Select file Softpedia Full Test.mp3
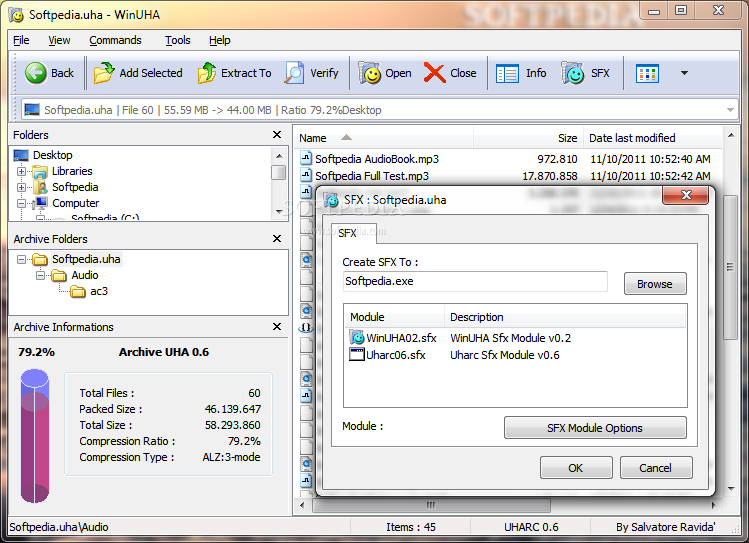Image resolution: width=749 pixels, height=543 pixels. coord(372,176)
